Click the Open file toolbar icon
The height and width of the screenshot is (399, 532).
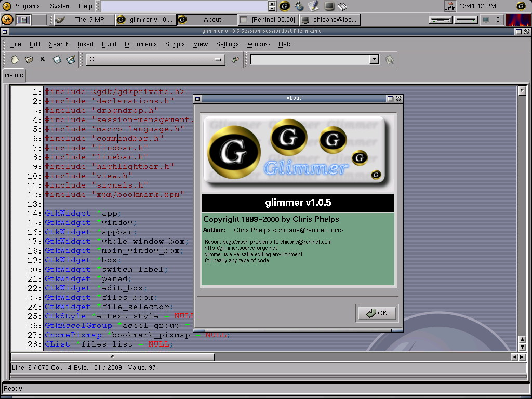[x=29, y=60]
